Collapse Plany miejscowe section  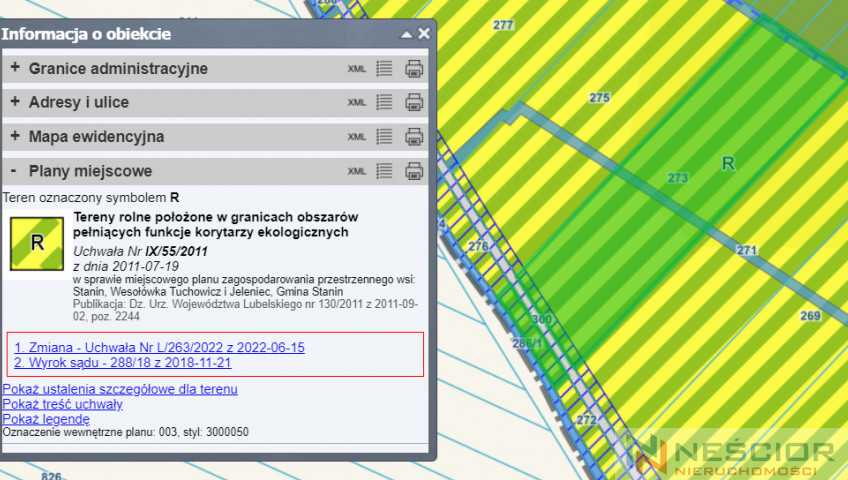click(14, 171)
